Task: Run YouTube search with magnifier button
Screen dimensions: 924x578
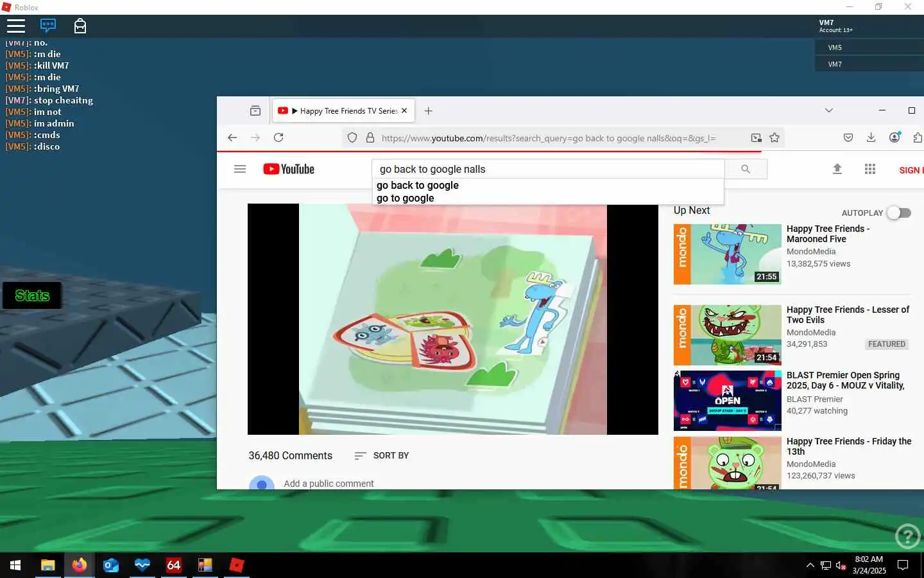Action: click(746, 169)
